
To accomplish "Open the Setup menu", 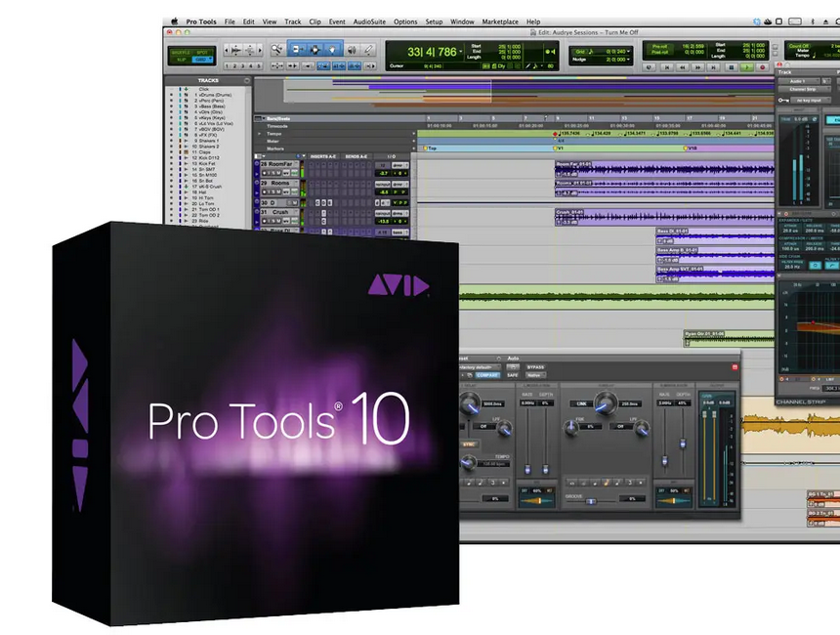I will point(434,21).
